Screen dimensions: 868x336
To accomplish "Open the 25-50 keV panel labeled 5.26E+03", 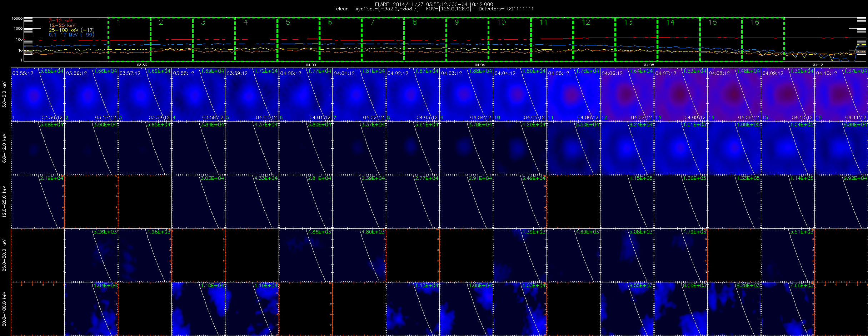I will pyautogui.click(x=91, y=255).
